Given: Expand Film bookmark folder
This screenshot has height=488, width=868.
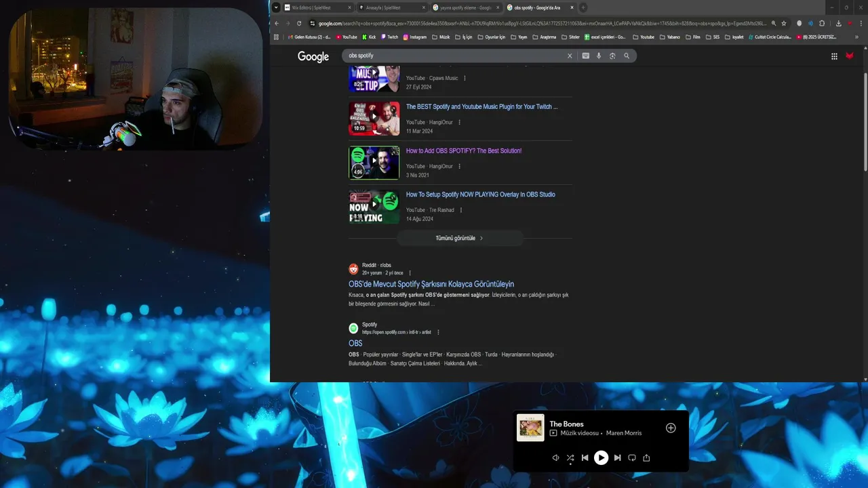Looking at the screenshot, I should point(692,37).
